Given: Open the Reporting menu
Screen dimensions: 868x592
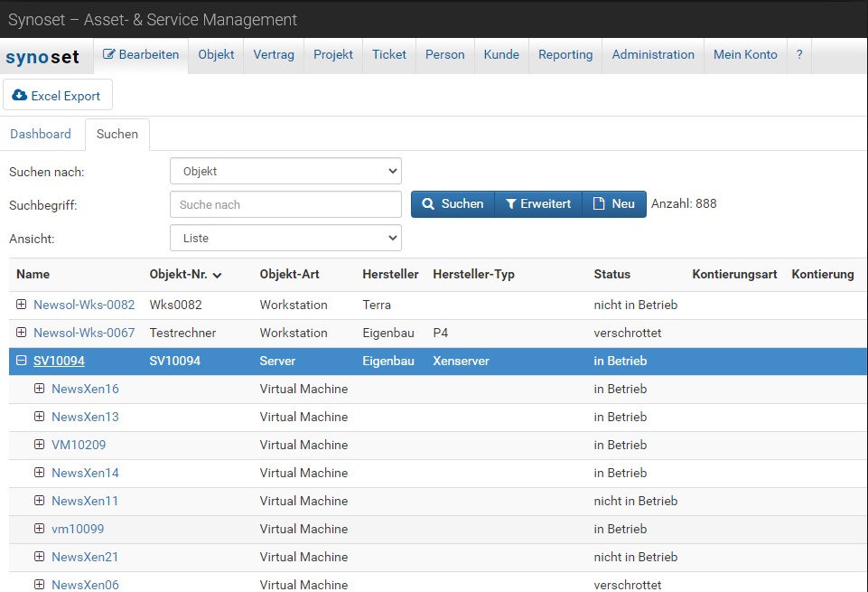Looking at the screenshot, I should click(x=565, y=55).
